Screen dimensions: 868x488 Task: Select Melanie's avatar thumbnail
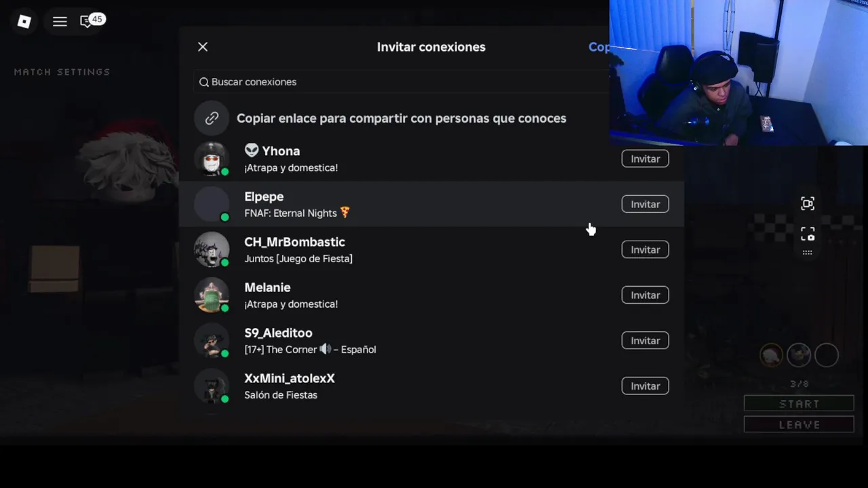click(x=212, y=295)
